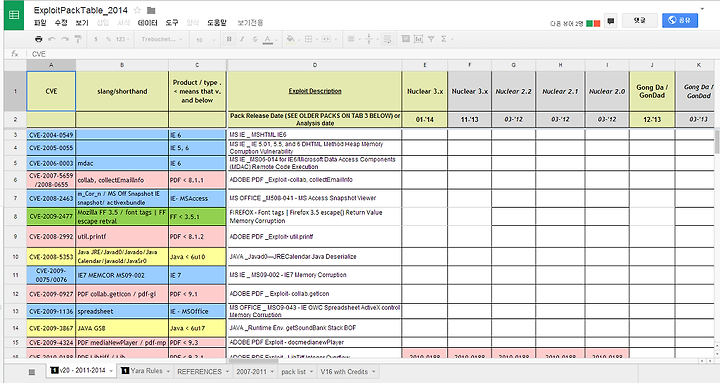Select the Nuclear 2.2 header cell
Image resolution: width=720 pixels, height=383 pixels.
point(513,91)
